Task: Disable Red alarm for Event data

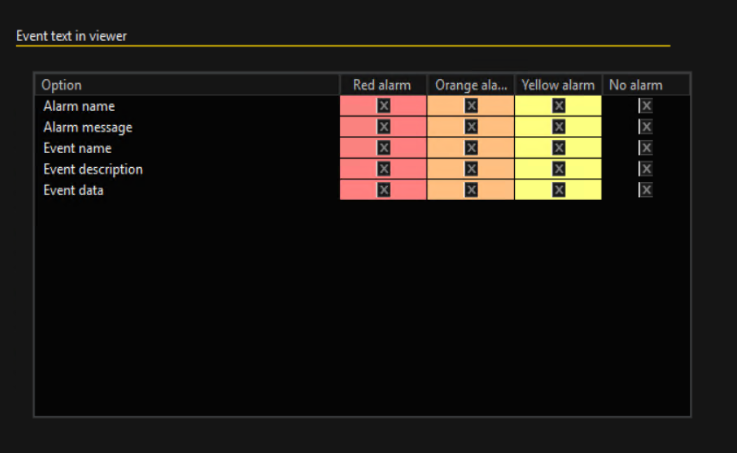Action: (x=383, y=190)
